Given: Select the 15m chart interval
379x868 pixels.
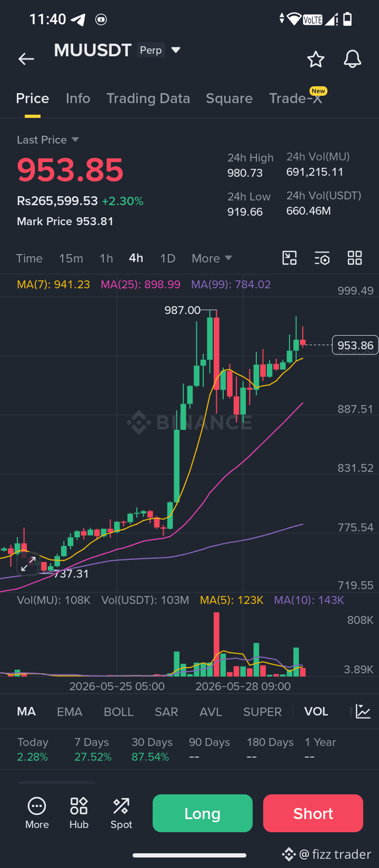Looking at the screenshot, I should (x=71, y=258).
